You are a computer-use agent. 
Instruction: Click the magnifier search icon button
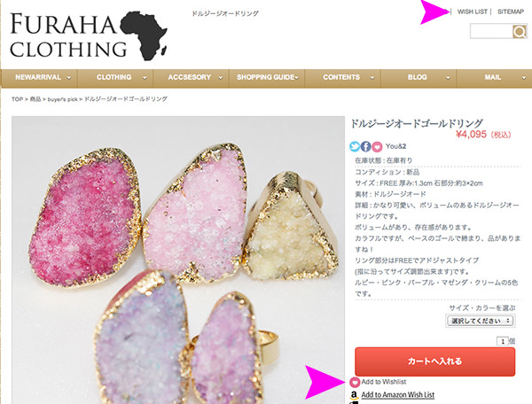(519, 32)
